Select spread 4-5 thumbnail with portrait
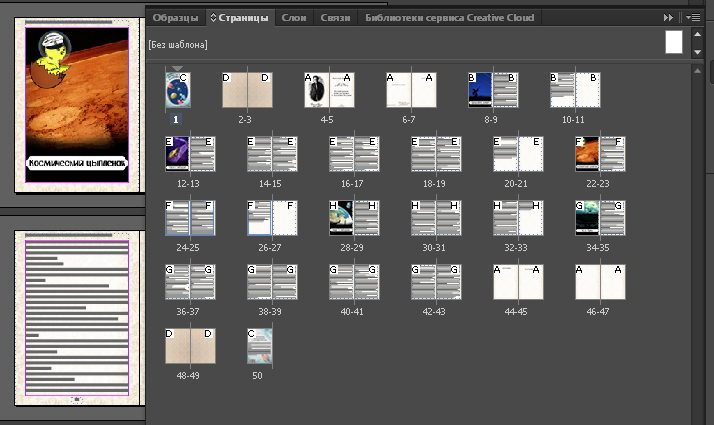This screenshot has height=425, width=714. pyautogui.click(x=330, y=90)
